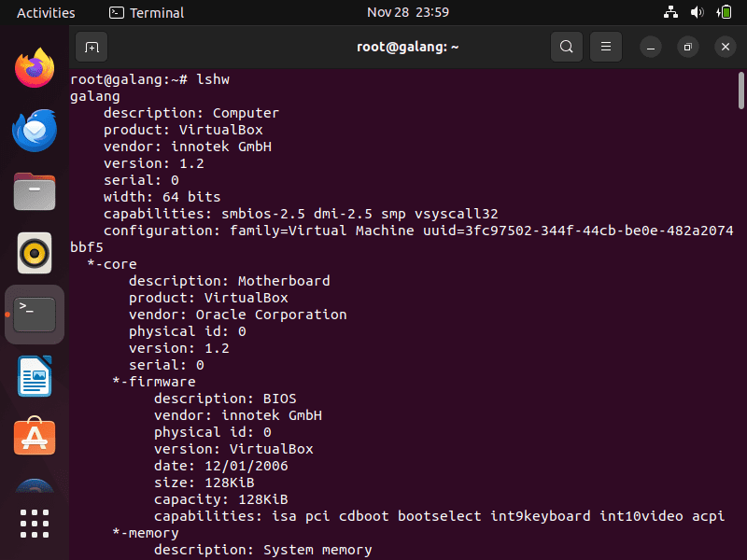Select the Terminal icon in dock
Viewport: 747px width, 560px height.
[35, 315]
